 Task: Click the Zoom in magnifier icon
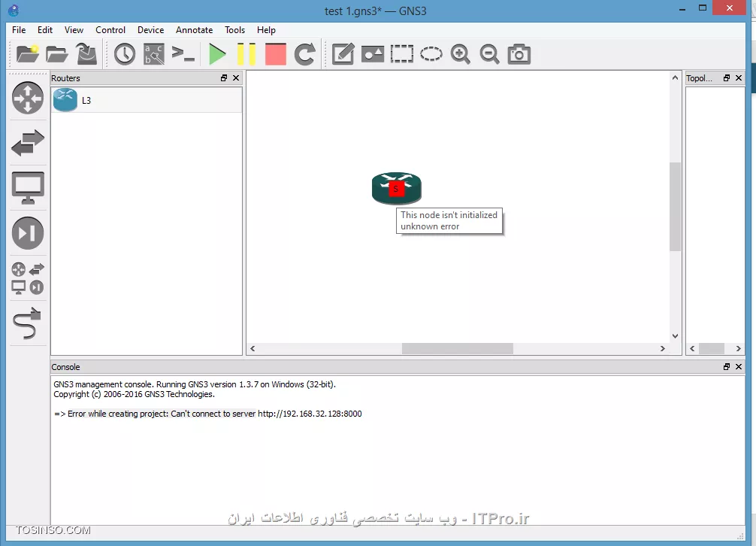[x=461, y=54]
